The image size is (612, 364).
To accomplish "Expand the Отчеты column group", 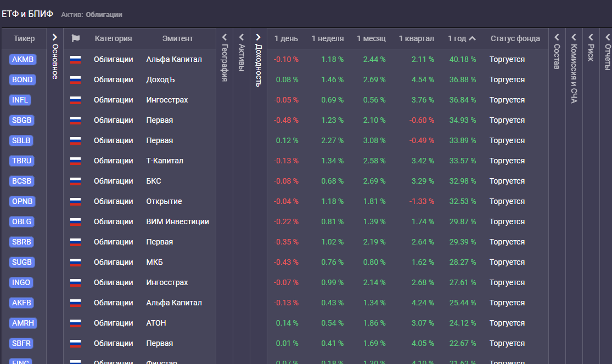I will pyautogui.click(x=608, y=37).
